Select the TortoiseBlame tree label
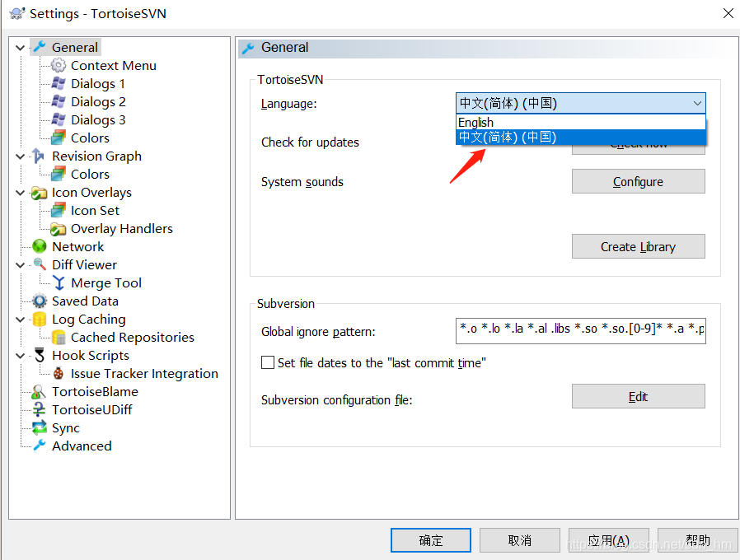The height and width of the screenshot is (560, 740). point(95,391)
